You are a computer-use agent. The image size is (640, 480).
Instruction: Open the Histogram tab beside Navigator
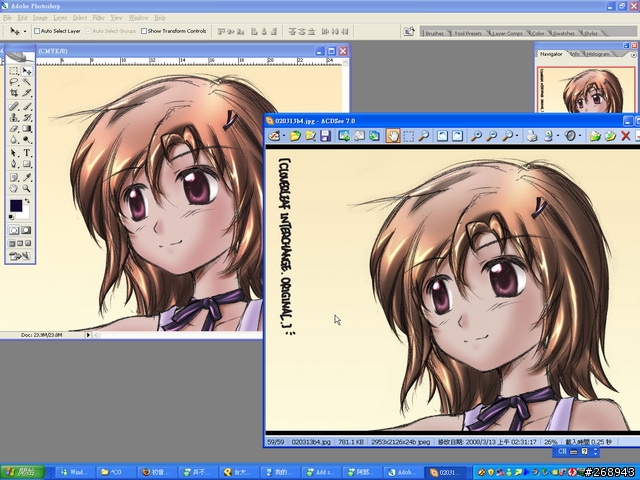pos(598,54)
